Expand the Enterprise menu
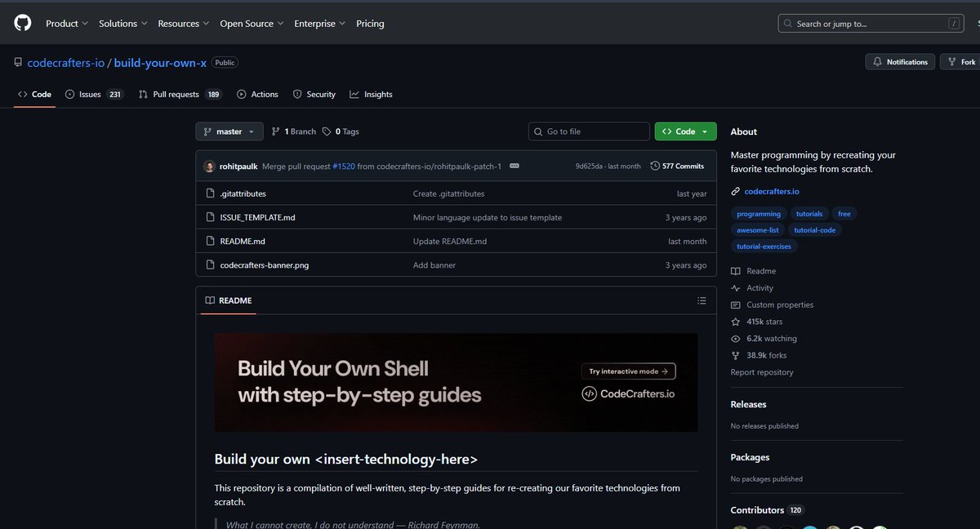This screenshot has height=529, width=980. (320, 24)
